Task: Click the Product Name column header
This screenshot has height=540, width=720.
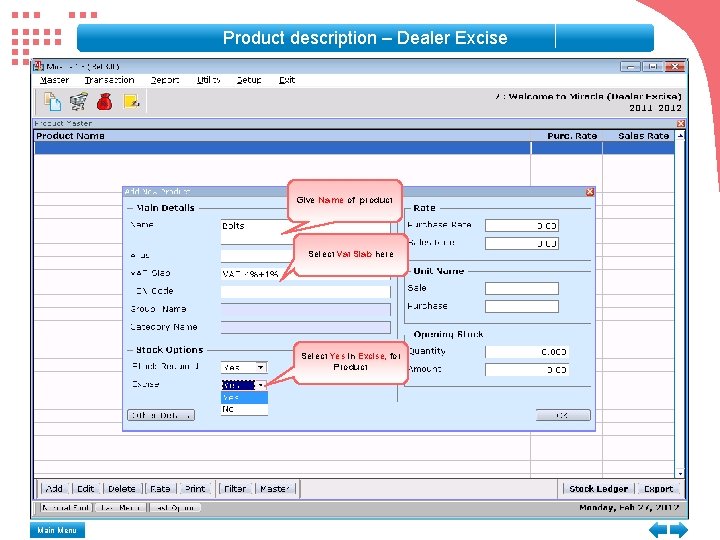Action: (x=282, y=136)
